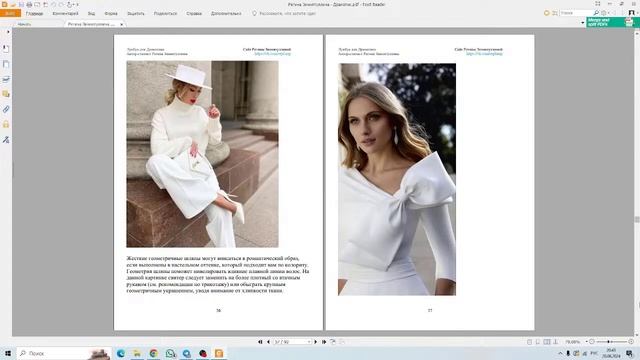Open the search settings gear dropdown

[x=605, y=13]
